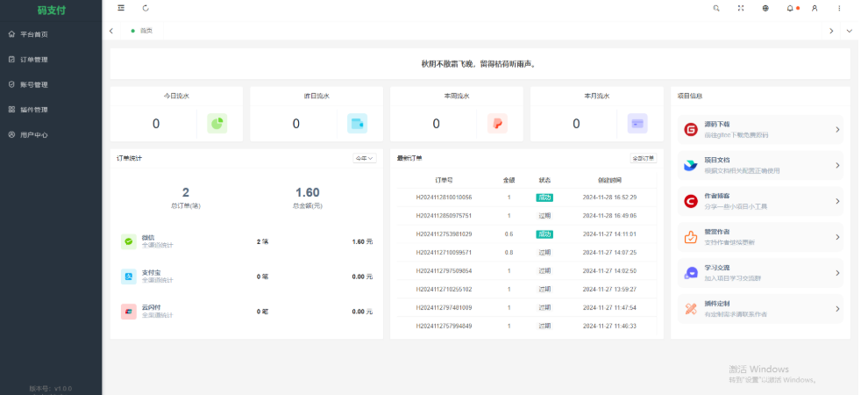Select 插件管理 sidebar menu item
The height and width of the screenshot is (395, 868).
[33, 110]
